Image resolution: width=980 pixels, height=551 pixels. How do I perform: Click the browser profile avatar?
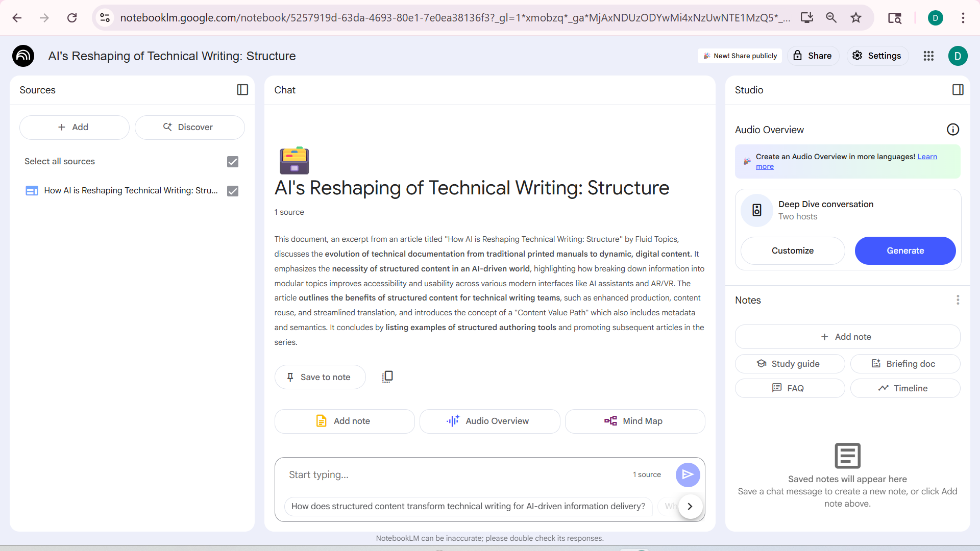pyautogui.click(x=935, y=18)
